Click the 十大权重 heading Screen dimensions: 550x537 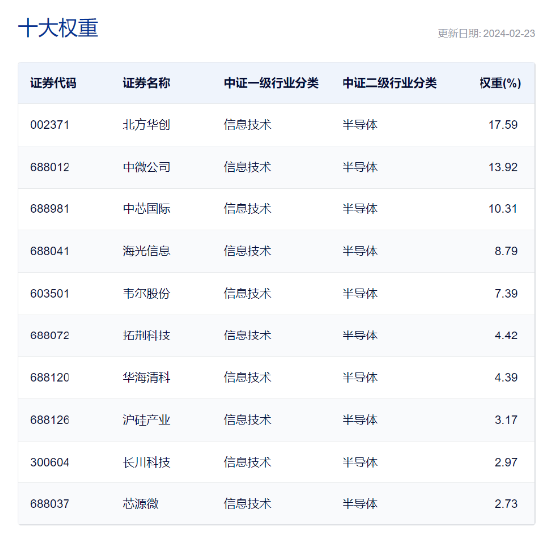58,28
